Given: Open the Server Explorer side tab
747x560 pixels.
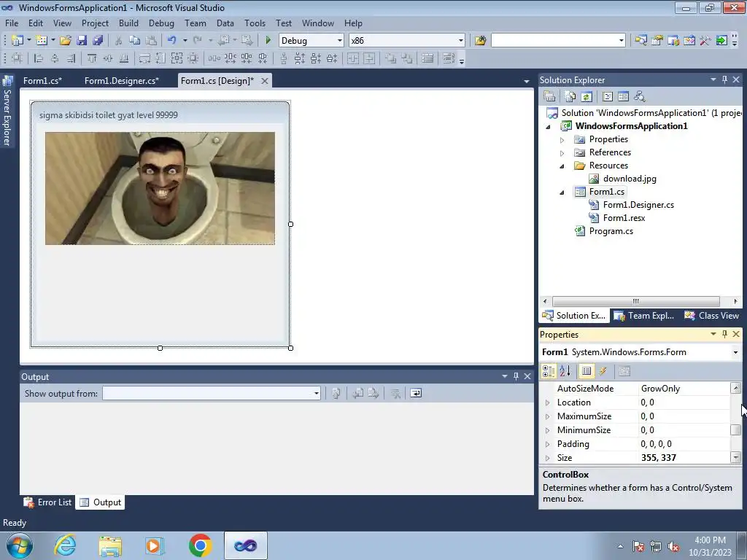Looking at the screenshot, I should (x=7, y=111).
